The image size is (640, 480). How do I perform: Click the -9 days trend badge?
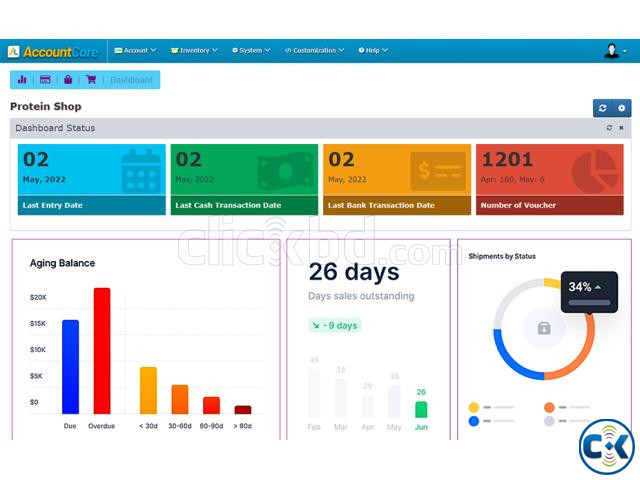335,326
